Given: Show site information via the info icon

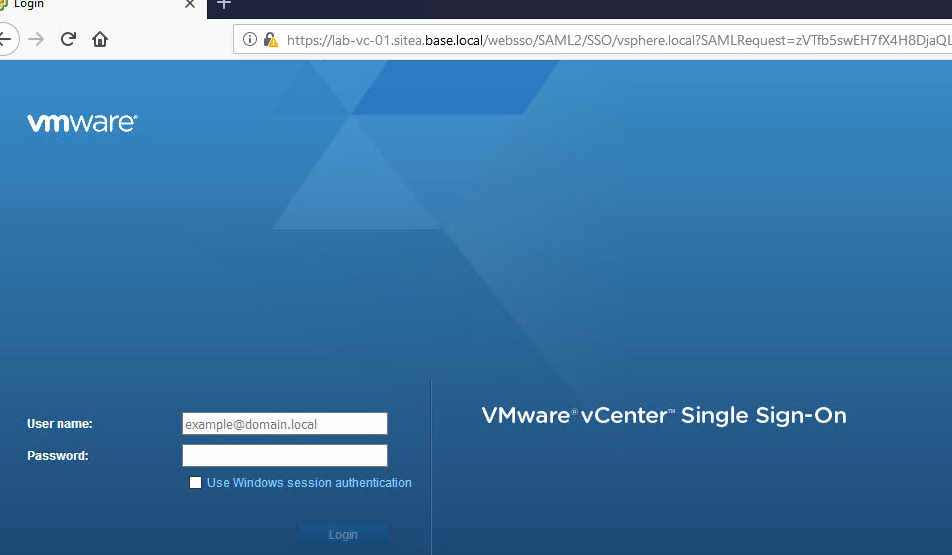Looking at the screenshot, I should coord(250,40).
